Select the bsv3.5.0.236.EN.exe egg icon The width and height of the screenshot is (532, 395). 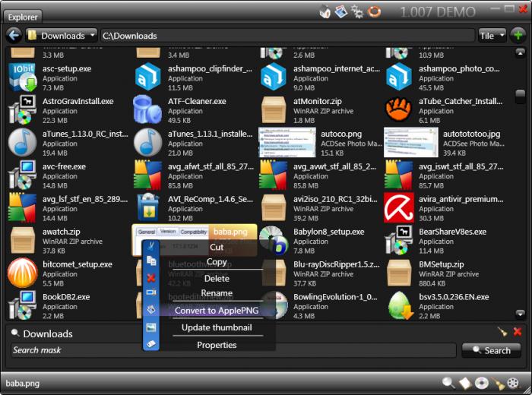401,305
